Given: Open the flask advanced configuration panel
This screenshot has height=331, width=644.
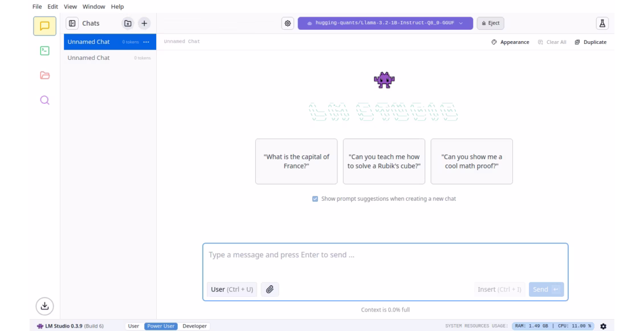Looking at the screenshot, I should pos(602,23).
